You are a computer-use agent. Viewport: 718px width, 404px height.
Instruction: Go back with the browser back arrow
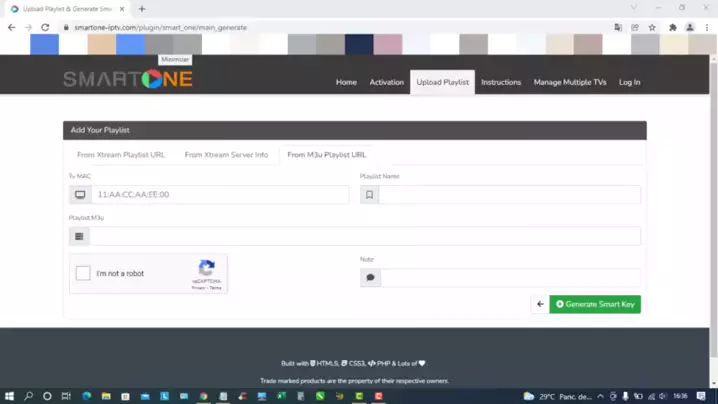[x=11, y=27]
